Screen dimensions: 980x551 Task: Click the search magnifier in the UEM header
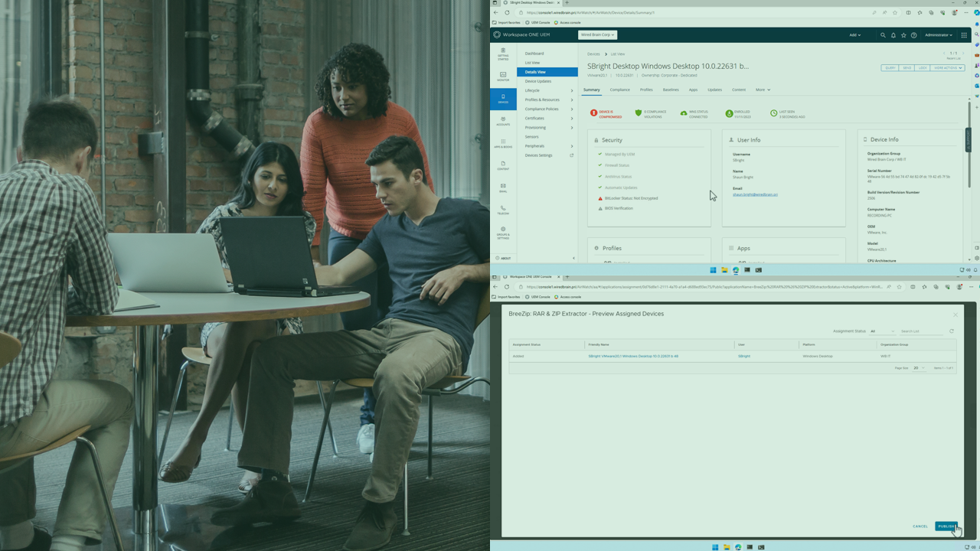pos(883,35)
